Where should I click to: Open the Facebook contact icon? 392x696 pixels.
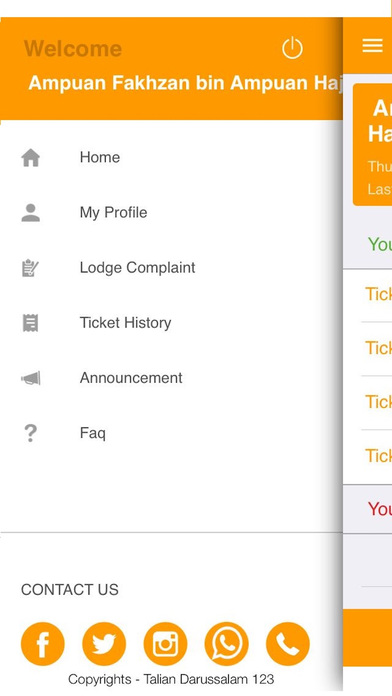tap(43, 644)
